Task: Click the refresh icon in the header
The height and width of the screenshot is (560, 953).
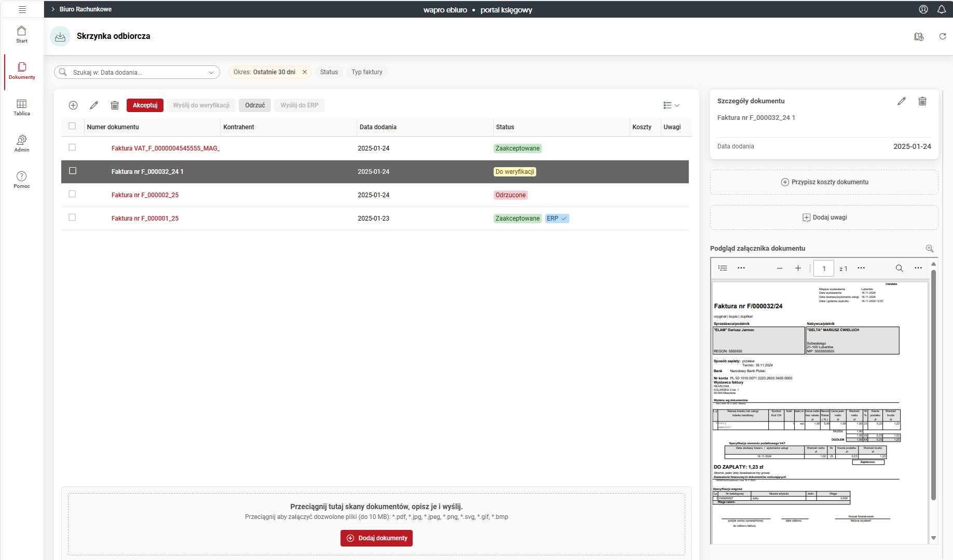Action: 943,36
